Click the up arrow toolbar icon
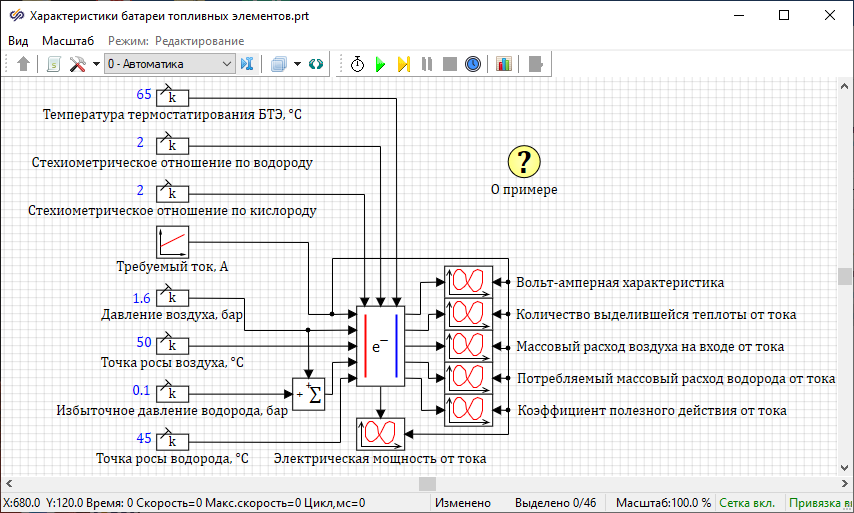The height and width of the screenshot is (513, 854). tap(24, 64)
